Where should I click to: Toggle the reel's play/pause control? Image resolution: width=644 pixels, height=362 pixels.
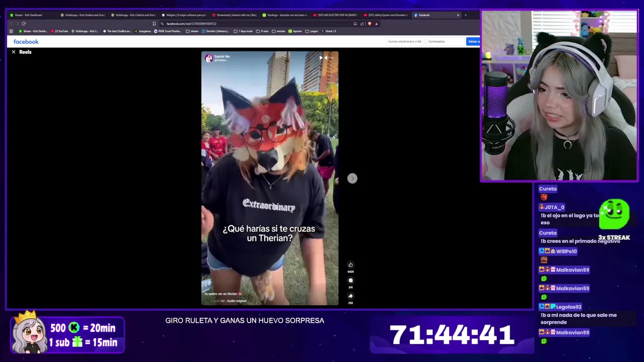click(320, 58)
